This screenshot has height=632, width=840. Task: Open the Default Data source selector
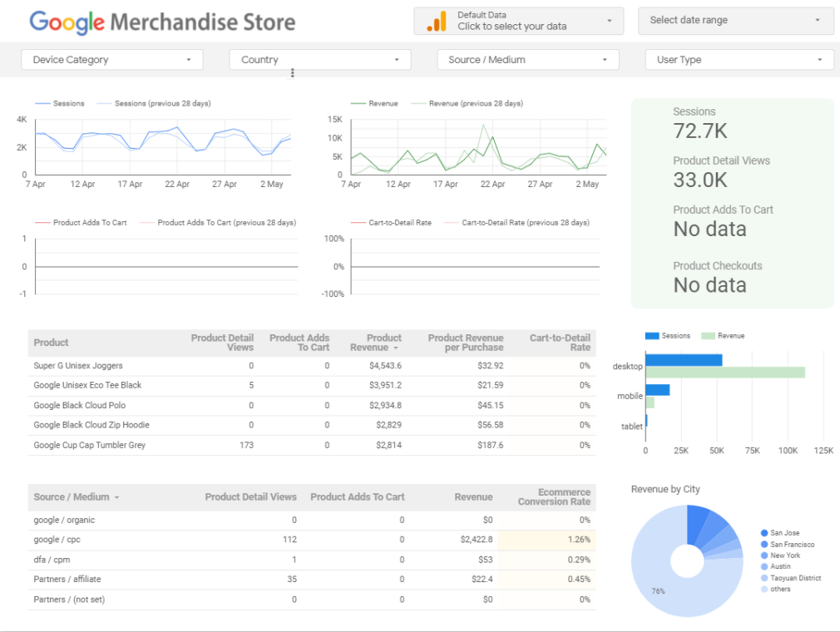[519, 21]
